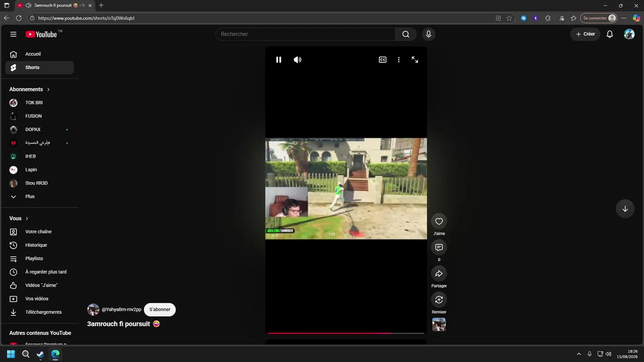Open the browser Settings and more menu
644x362 pixels.
(x=624, y=18)
